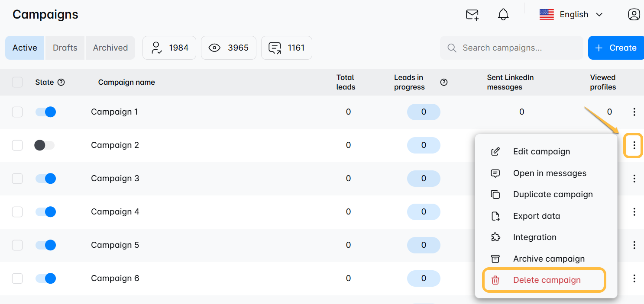644x304 pixels.
Task: Toggle Campaign 5 state switch
Action: pos(45,245)
